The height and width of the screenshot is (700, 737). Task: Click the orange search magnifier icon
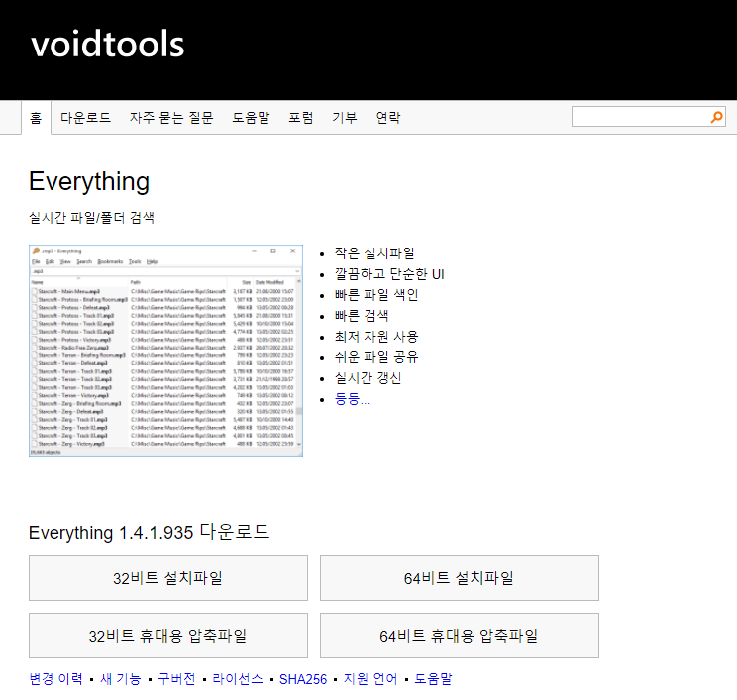(x=717, y=117)
